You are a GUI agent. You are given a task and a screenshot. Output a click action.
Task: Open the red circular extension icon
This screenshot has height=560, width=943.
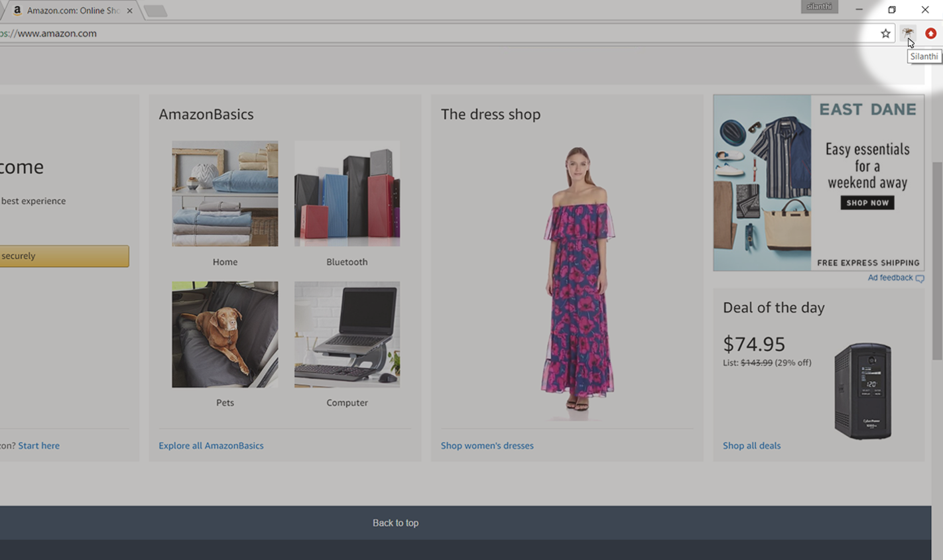coord(930,33)
